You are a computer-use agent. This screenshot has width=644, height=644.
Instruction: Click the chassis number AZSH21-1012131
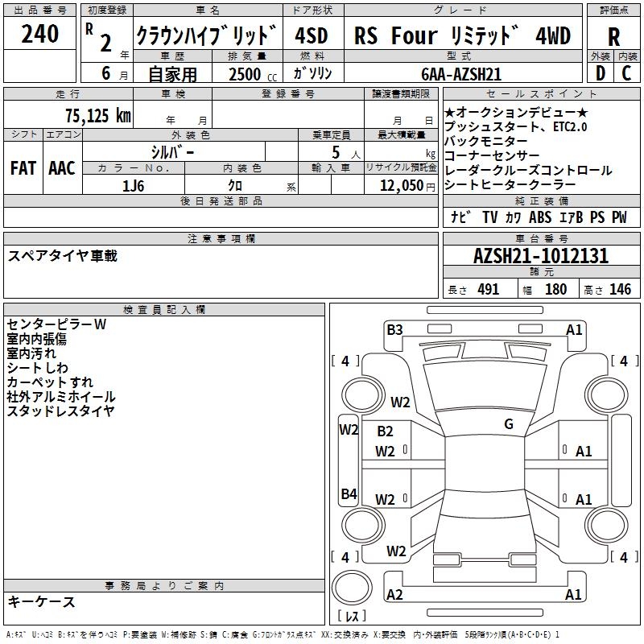click(541, 256)
